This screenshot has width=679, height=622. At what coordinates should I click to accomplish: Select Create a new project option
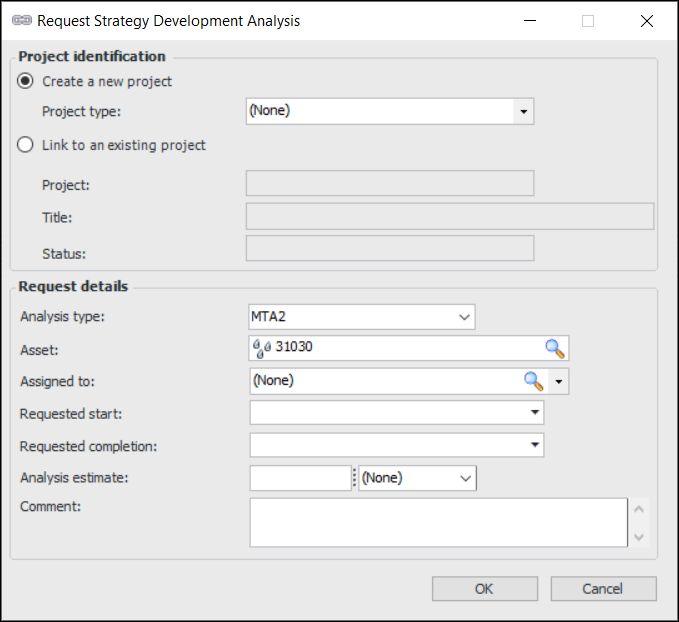(x=27, y=82)
